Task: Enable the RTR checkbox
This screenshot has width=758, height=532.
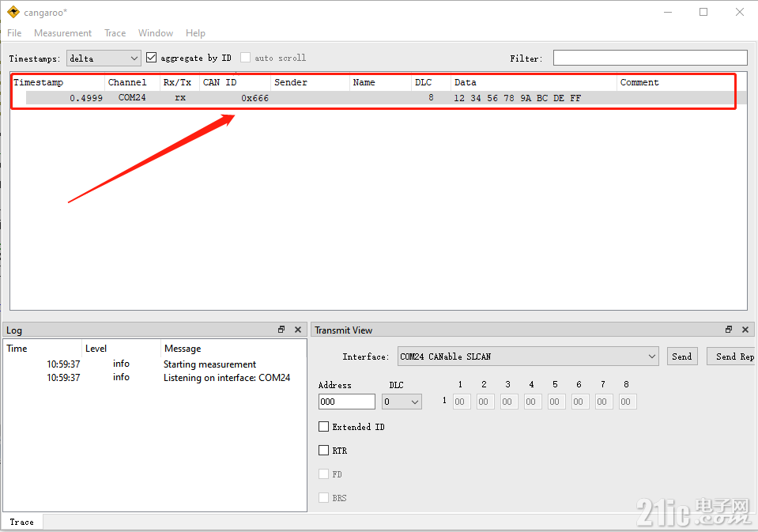Action: tap(324, 451)
